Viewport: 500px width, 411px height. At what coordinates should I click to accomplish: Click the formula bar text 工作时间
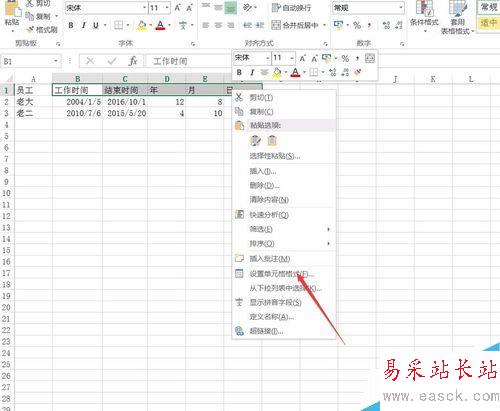point(170,61)
